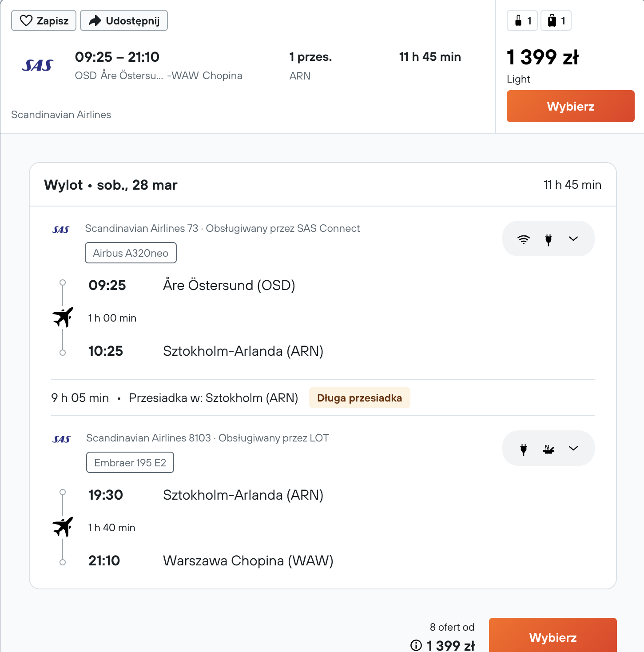This screenshot has width=644, height=652.
Task: Expand amenities for Scandinavian Airlines 8103
Action: 573,449
